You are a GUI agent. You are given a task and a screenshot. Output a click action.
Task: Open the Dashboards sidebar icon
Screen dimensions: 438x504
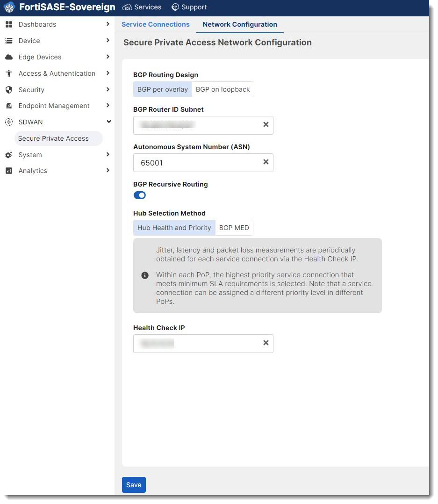click(x=9, y=24)
